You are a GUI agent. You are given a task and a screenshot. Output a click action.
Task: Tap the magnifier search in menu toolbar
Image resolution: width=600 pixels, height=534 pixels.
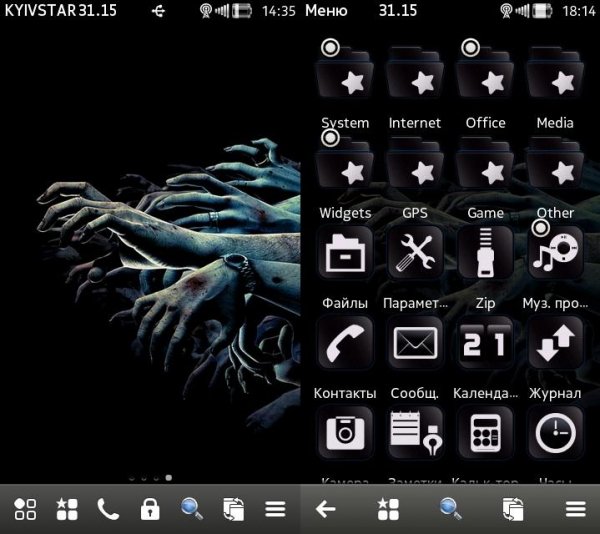[x=450, y=509]
